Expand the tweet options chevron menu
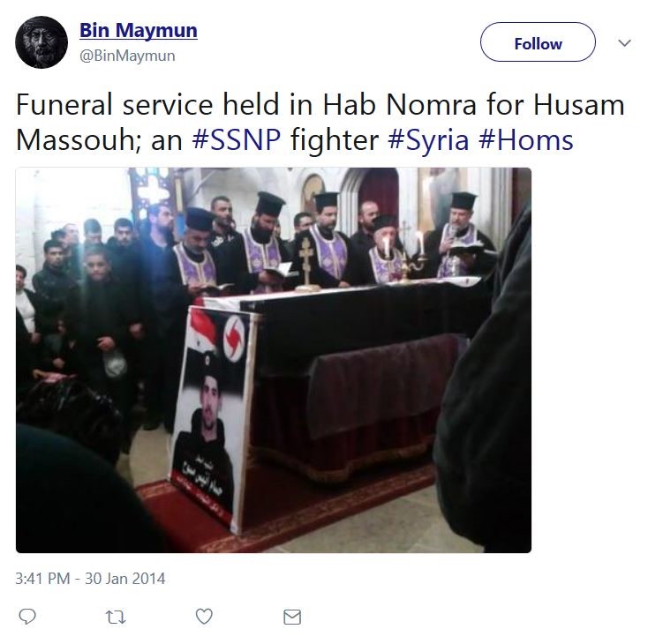The width and height of the screenshot is (663, 644). point(624,42)
